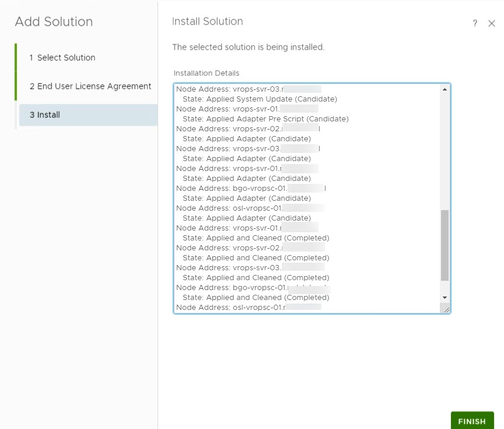Click the scroll up arrow in Installation Details

point(445,89)
